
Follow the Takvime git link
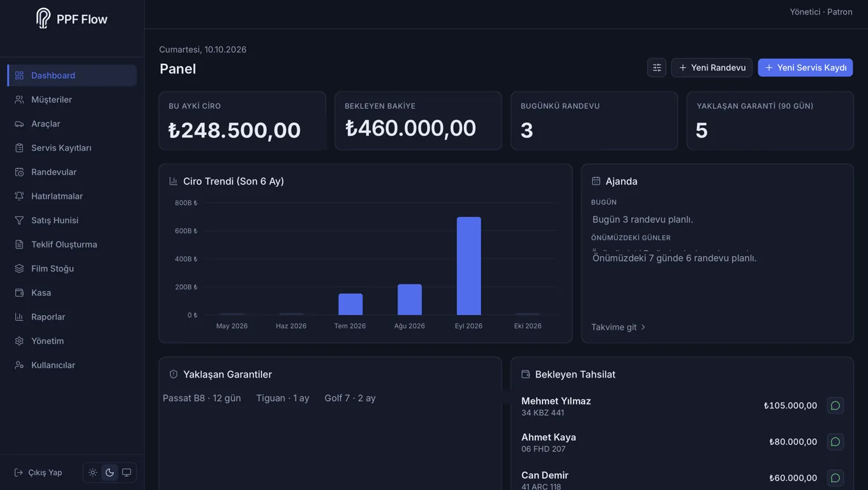(618, 327)
